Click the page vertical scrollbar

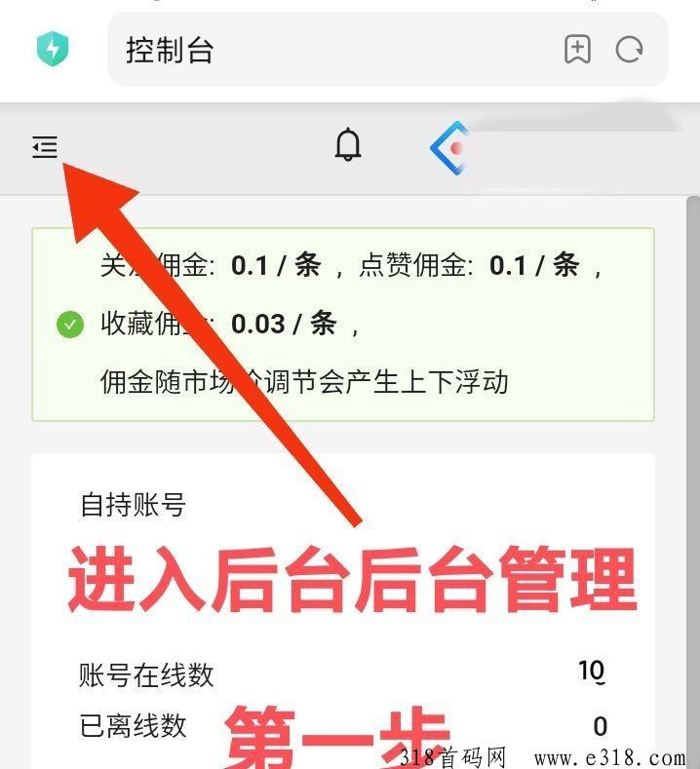click(x=692, y=481)
